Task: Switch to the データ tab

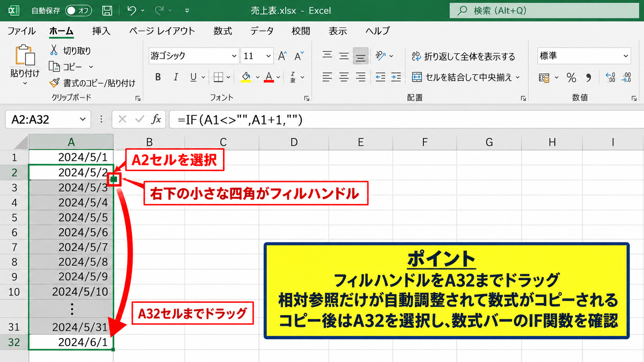Action: click(262, 31)
